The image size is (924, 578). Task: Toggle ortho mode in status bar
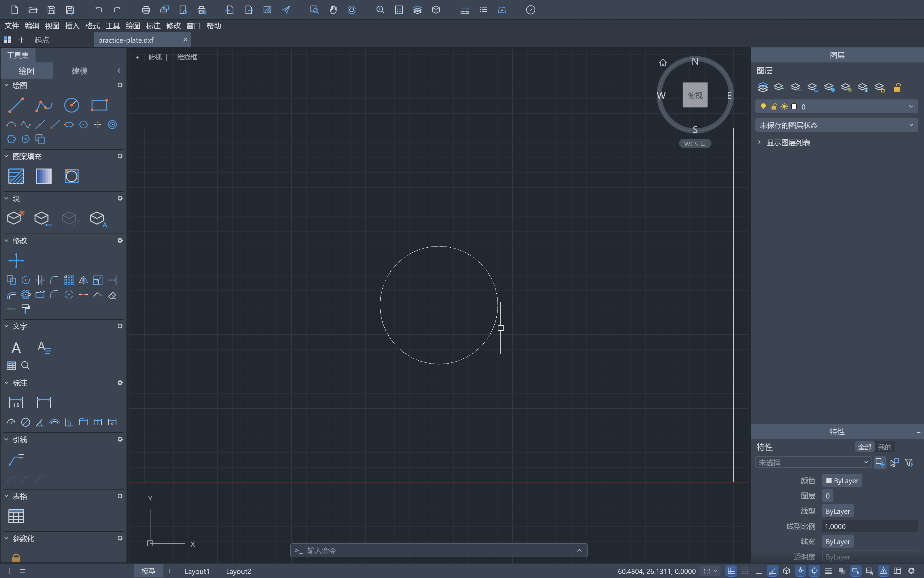coord(759,571)
